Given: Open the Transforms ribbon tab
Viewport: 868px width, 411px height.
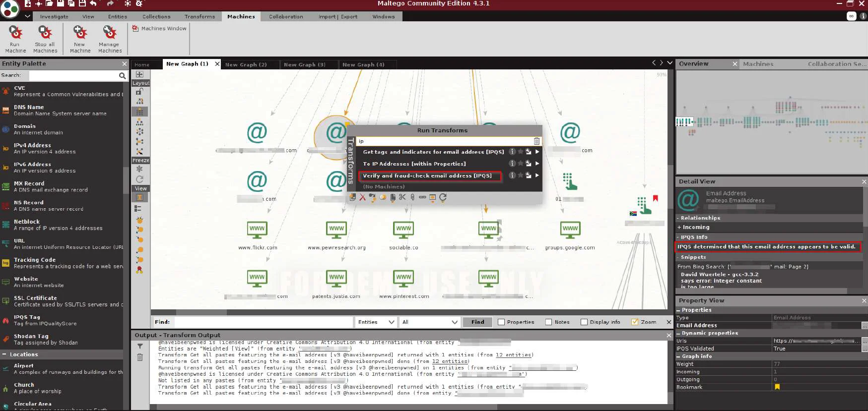Looking at the screenshot, I should pyautogui.click(x=200, y=16).
